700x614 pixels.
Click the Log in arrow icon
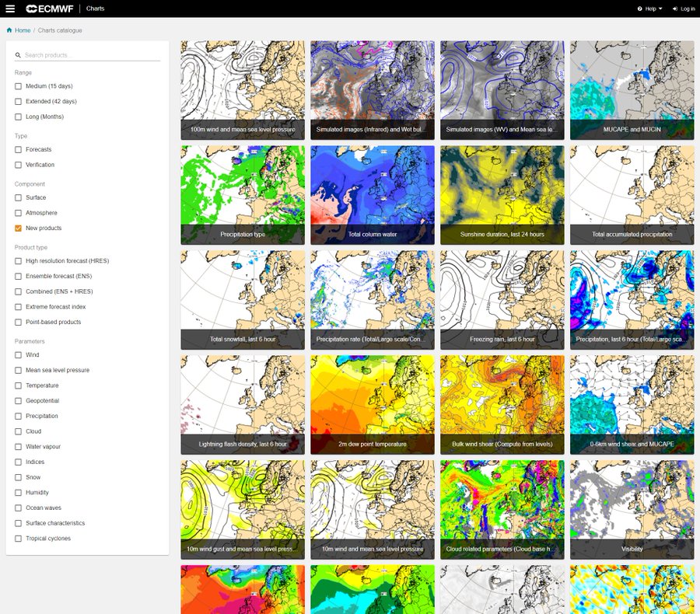pyautogui.click(x=675, y=9)
